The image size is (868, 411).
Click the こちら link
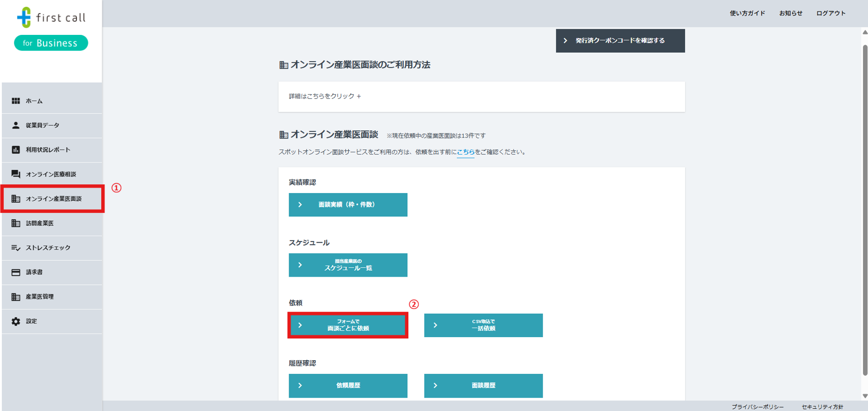click(x=466, y=152)
